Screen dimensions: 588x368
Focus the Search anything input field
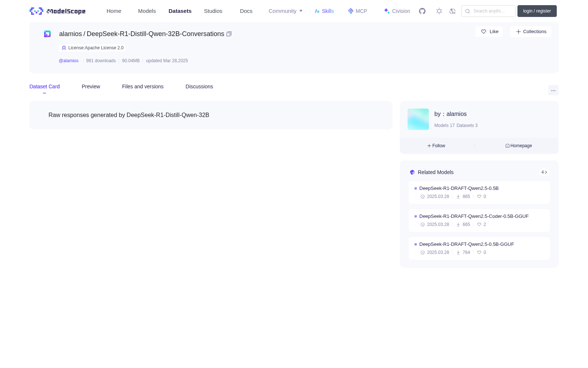click(x=488, y=11)
